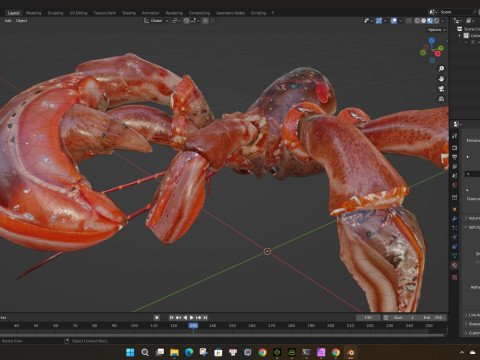Open the pivot point dropdown
This screenshot has width=480, height=360.
point(176,21)
